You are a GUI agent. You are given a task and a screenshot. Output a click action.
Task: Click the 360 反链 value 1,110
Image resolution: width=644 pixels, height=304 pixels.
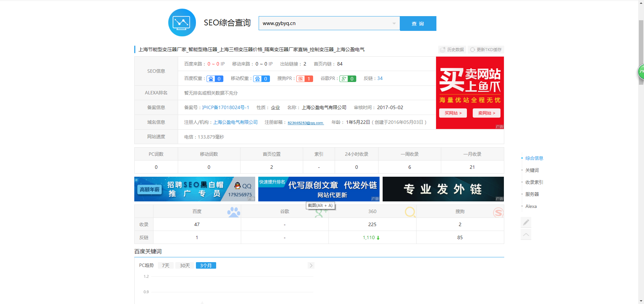369,237
